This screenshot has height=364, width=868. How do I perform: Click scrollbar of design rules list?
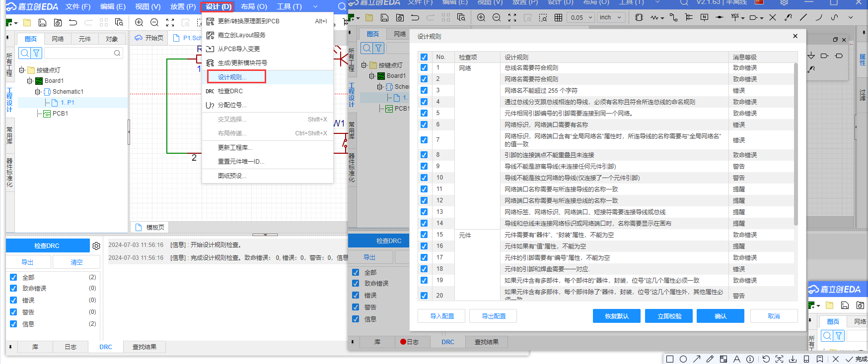click(x=796, y=144)
